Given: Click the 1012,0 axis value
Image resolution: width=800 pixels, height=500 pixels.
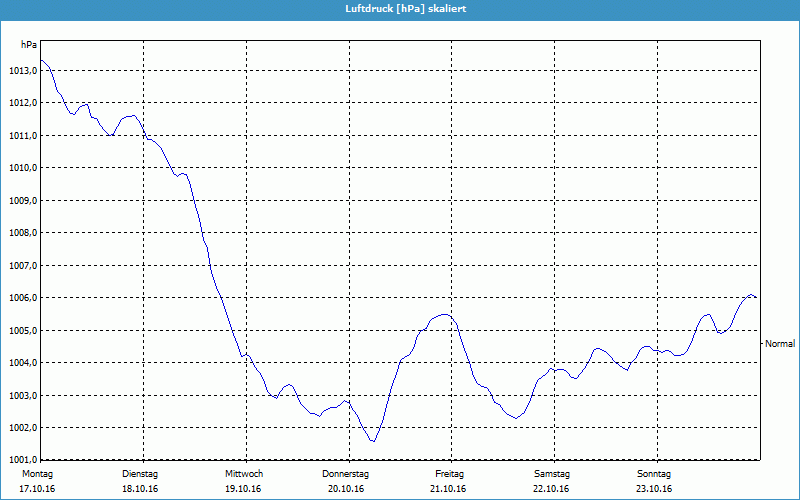Looking at the screenshot, I should click(22, 103).
